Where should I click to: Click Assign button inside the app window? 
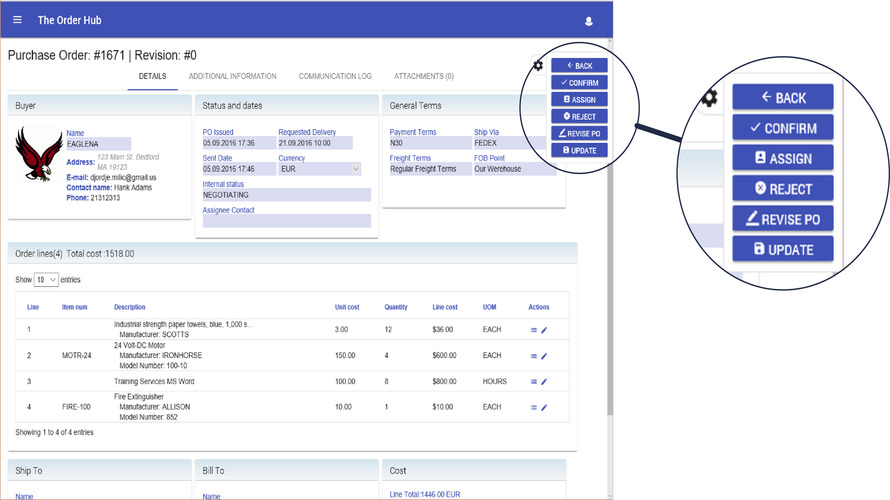point(579,99)
